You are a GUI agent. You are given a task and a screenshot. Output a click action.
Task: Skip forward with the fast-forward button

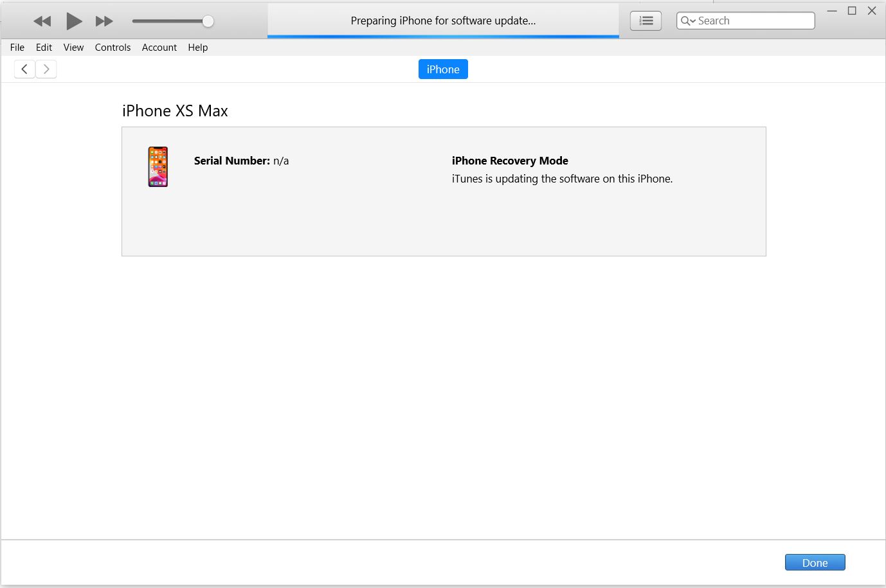coord(104,21)
